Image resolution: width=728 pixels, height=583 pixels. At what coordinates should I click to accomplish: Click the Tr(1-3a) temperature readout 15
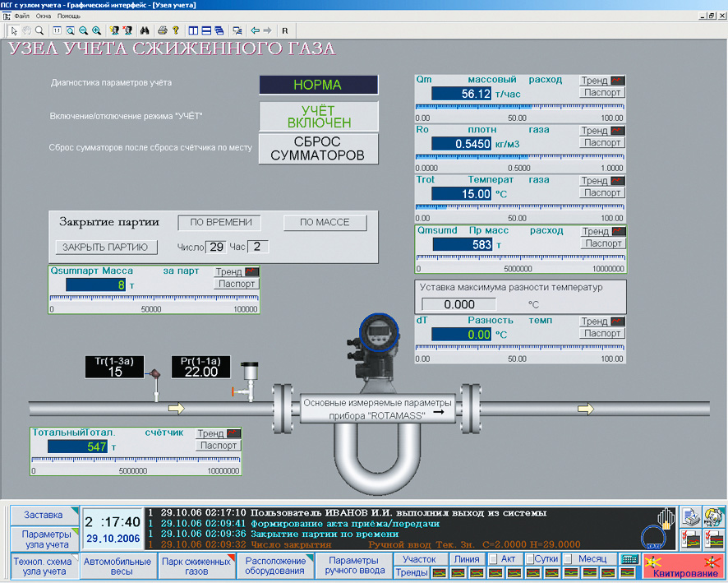115,367
